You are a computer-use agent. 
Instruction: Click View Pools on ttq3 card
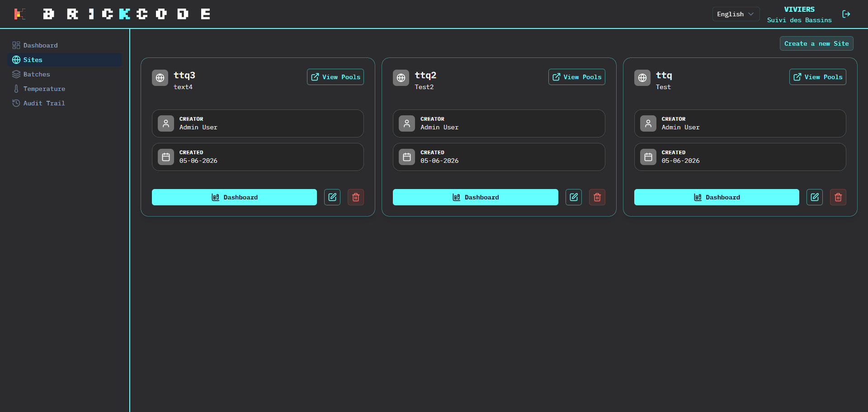coord(335,77)
